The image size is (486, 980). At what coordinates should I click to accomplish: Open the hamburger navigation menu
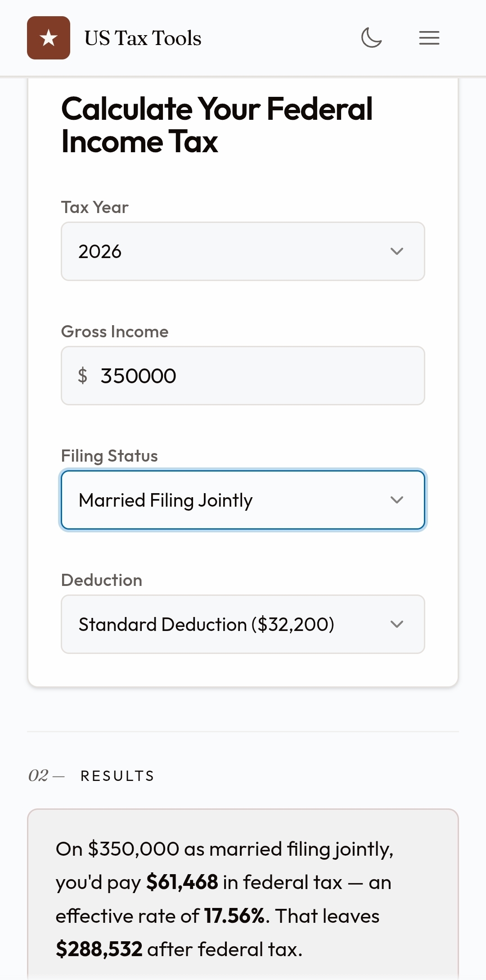click(x=429, y=38)
